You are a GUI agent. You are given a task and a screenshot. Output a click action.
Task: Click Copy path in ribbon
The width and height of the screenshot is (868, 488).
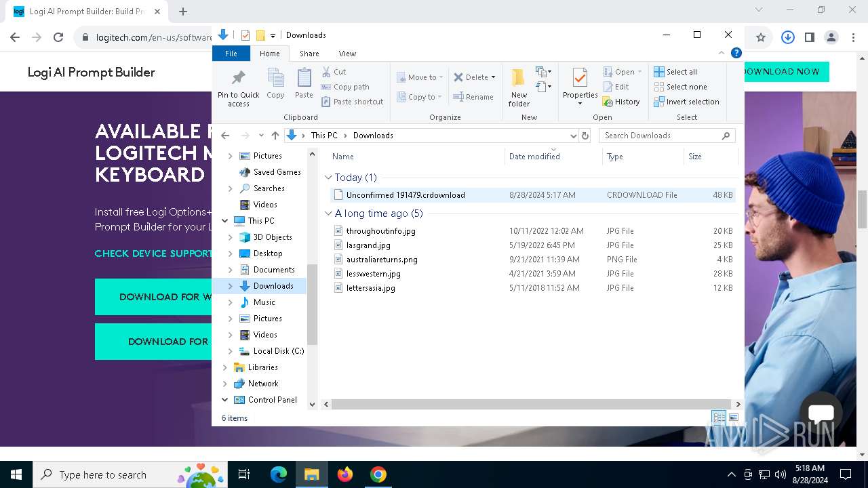pyautogui.click(x=345, y=87)
